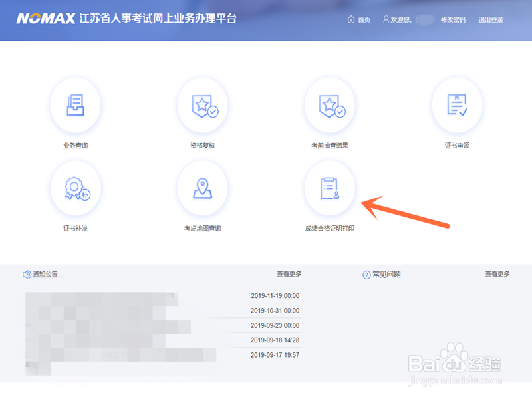Click the 证书申领 label
The height and width of the screenshot is (399, 532).
click(457, 146)
